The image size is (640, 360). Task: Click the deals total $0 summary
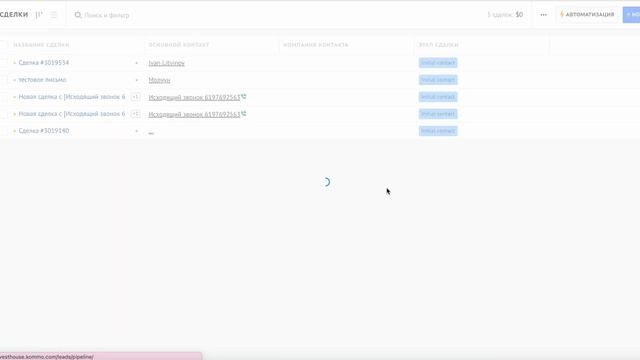coord(505,15)
